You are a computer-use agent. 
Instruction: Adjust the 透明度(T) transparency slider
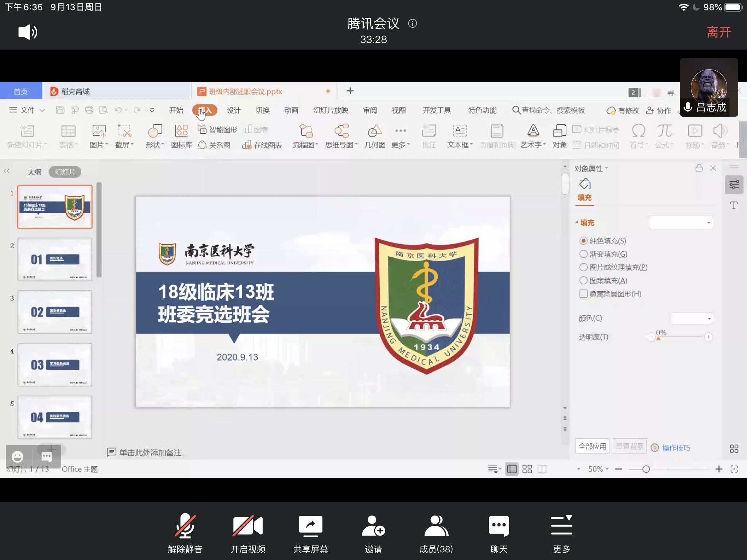(x=680, y=337)
